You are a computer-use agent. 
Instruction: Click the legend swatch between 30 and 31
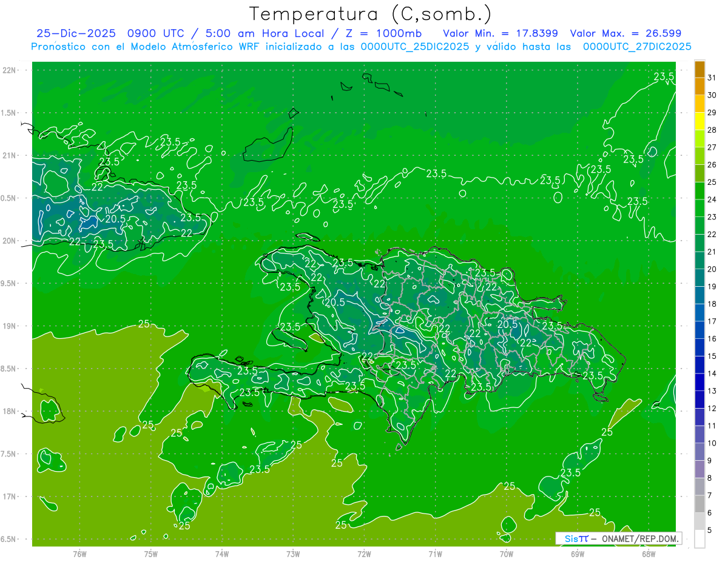pyautogui.click(x=699, y=86)
